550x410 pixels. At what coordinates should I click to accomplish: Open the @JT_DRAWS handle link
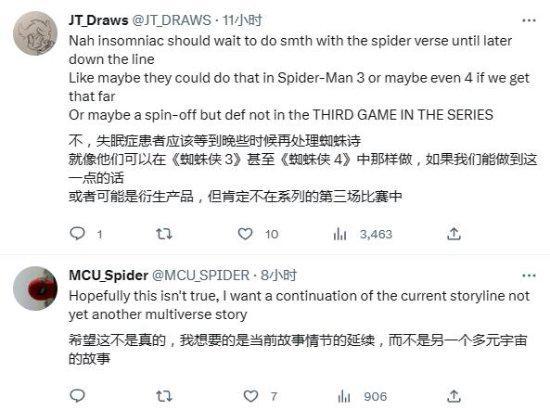point(172,20)
